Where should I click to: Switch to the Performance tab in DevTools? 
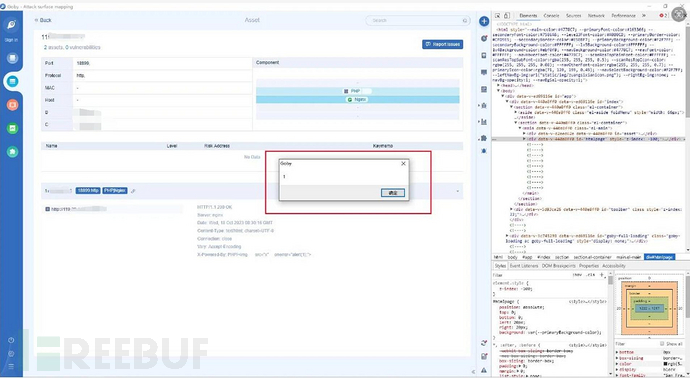tap(624, 15)
